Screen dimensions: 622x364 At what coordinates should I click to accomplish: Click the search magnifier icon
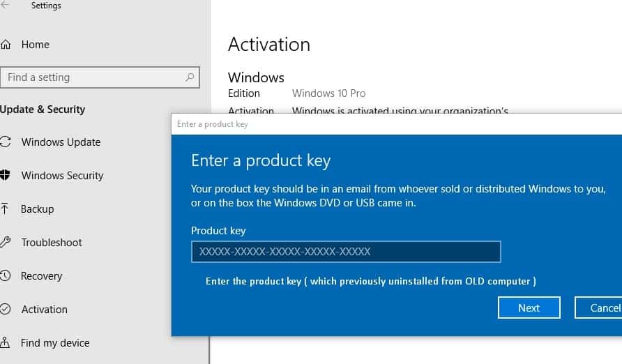(x=190, y=77)
